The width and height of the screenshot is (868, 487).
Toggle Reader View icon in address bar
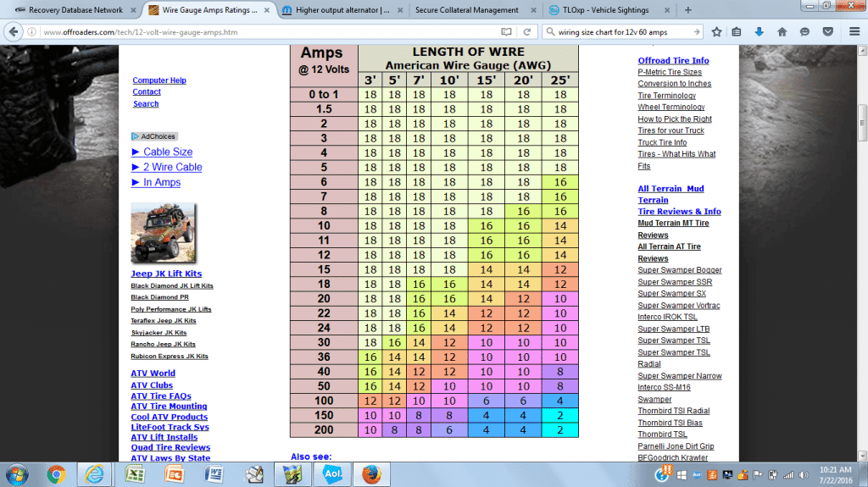[506, 32]
